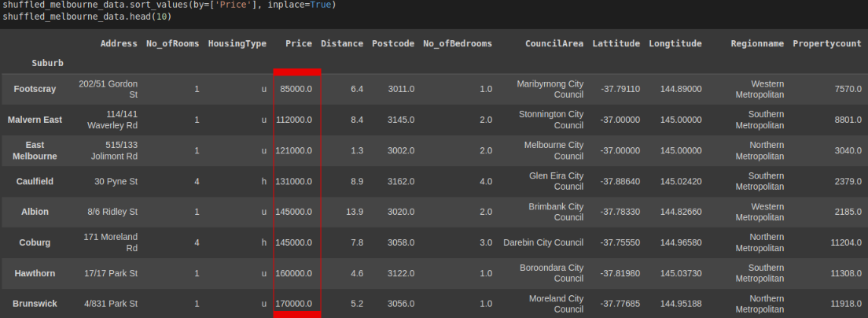
Task: Click the Footscray row label
Action: pos(35,89)
